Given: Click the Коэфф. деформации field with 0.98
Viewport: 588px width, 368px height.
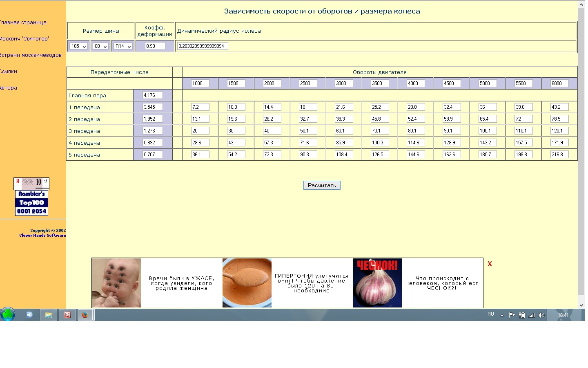Looking at the screenshot, I should click(x=155, y=46).
